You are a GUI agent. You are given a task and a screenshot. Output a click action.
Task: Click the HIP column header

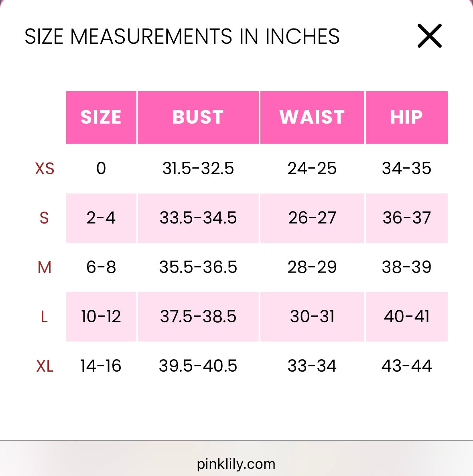click(x=406, y=117)
